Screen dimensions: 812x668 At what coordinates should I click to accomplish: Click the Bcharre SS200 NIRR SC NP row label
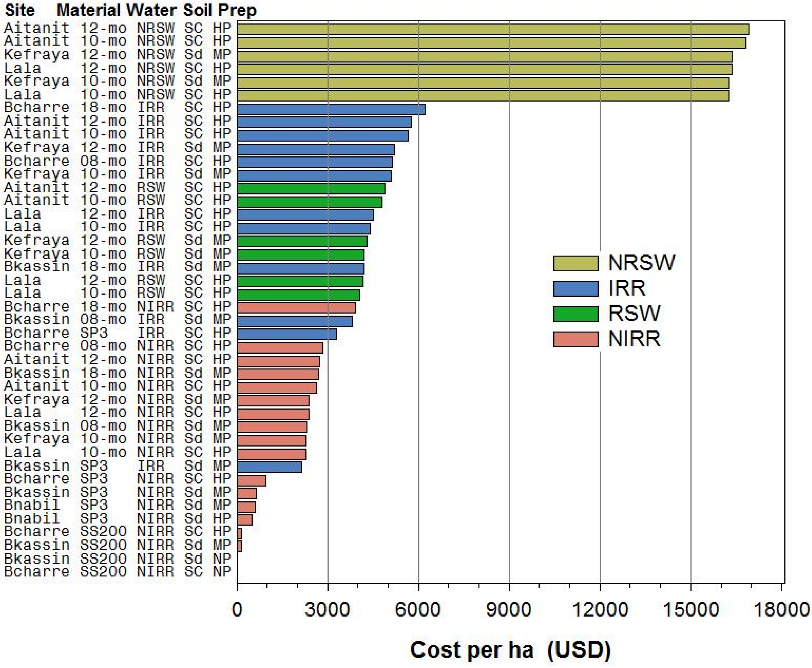click(117, 572)
